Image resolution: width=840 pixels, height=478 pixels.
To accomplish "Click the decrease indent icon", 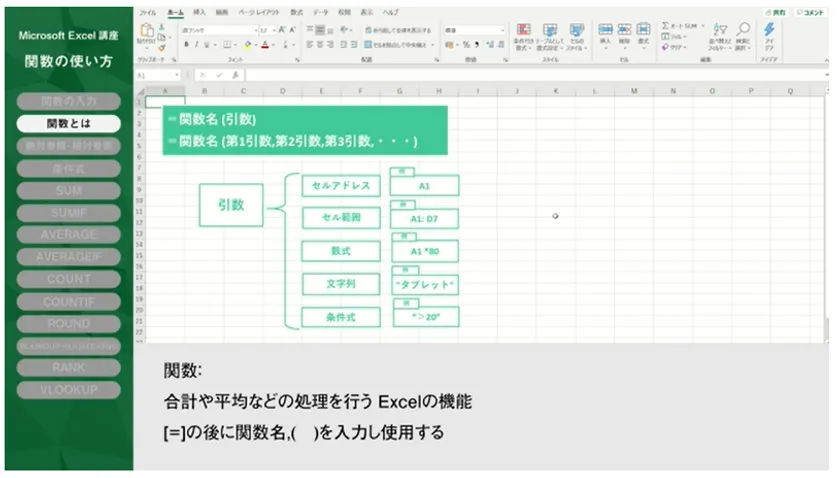I will (x=343, y=45).
